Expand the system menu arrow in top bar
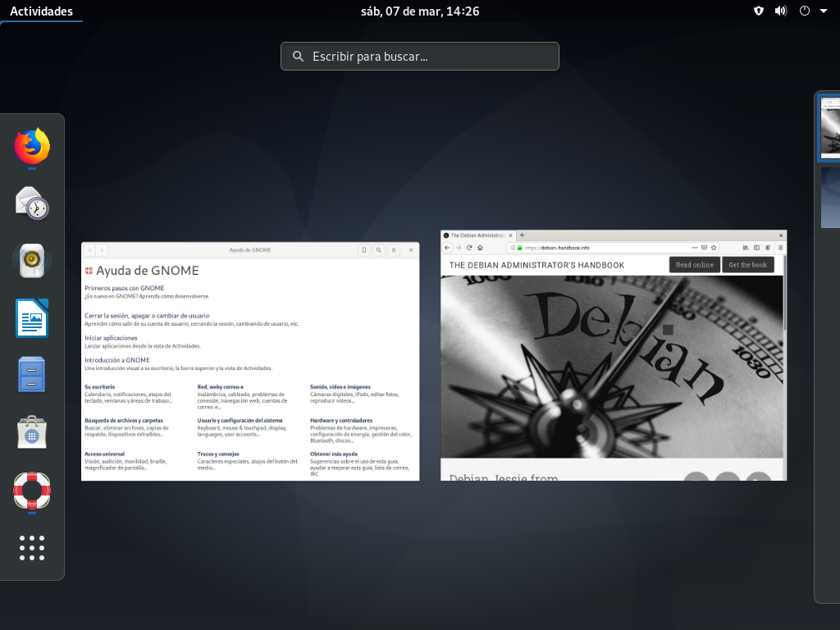Viewport: 840px width, 630px height. coord(821,11)
